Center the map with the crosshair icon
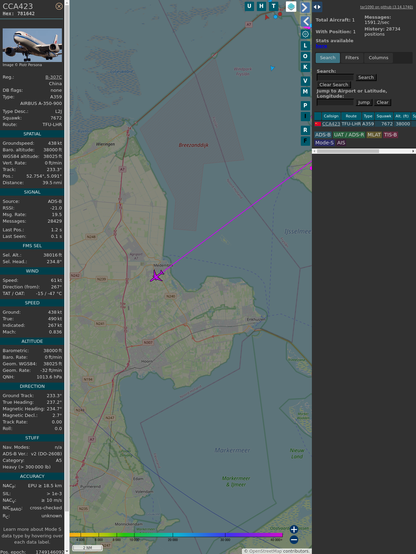416x554 pixels. 305,34
